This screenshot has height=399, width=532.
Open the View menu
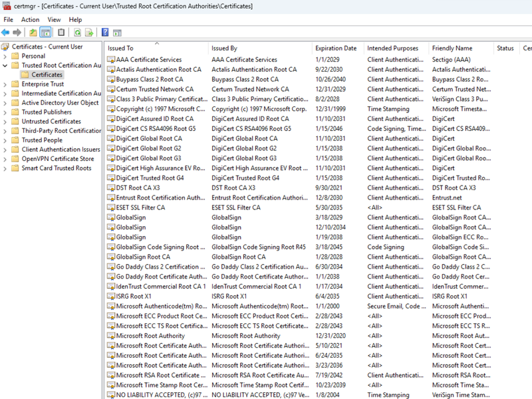tap(54, 20)
